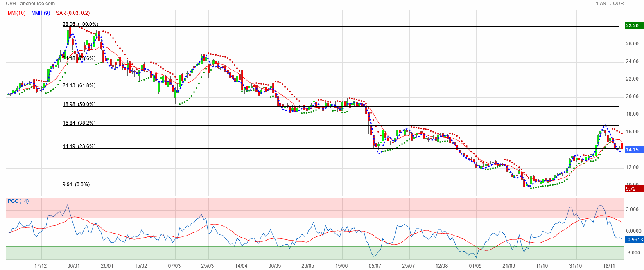This screenshot has width=644, height=270.
Task: Click the 16.84 (38.2%) Fibonacci label
Action: (79, 123)
